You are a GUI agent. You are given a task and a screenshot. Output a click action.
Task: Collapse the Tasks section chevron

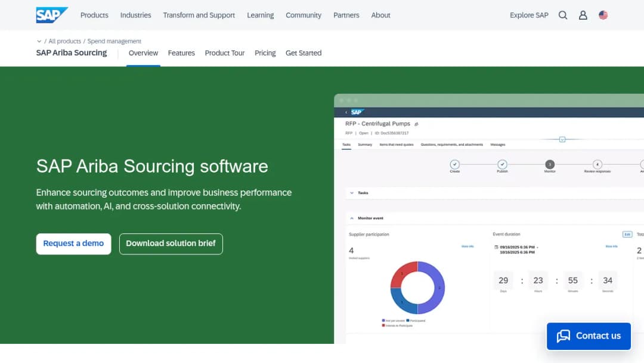click(352, 193)
